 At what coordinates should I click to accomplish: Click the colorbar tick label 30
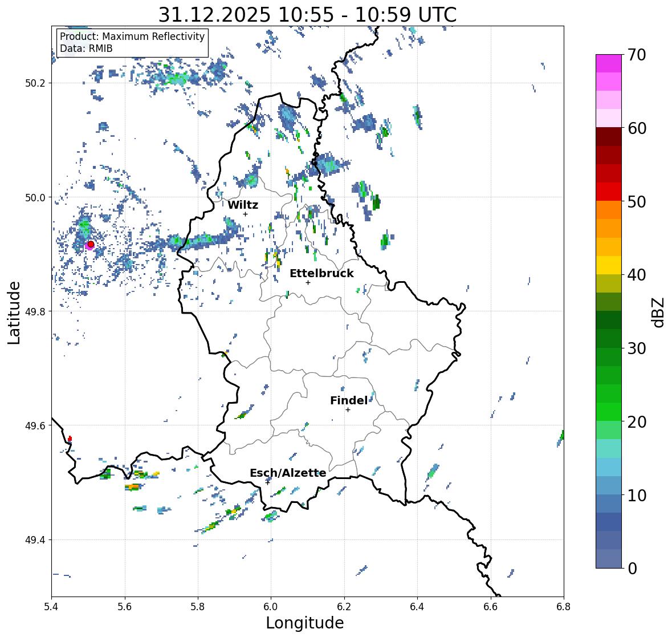(x=637, y=348)
